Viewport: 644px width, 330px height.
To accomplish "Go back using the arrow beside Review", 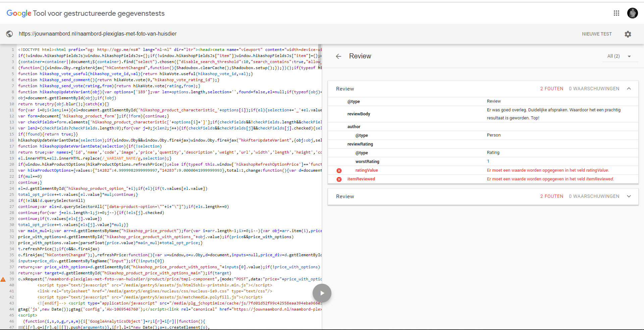I will pos(338,56).
